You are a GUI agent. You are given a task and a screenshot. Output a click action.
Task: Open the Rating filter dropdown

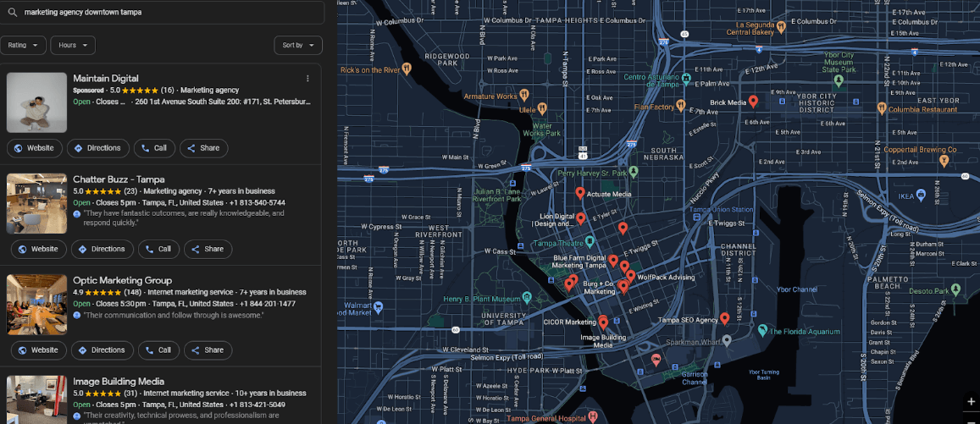(23, 45)
